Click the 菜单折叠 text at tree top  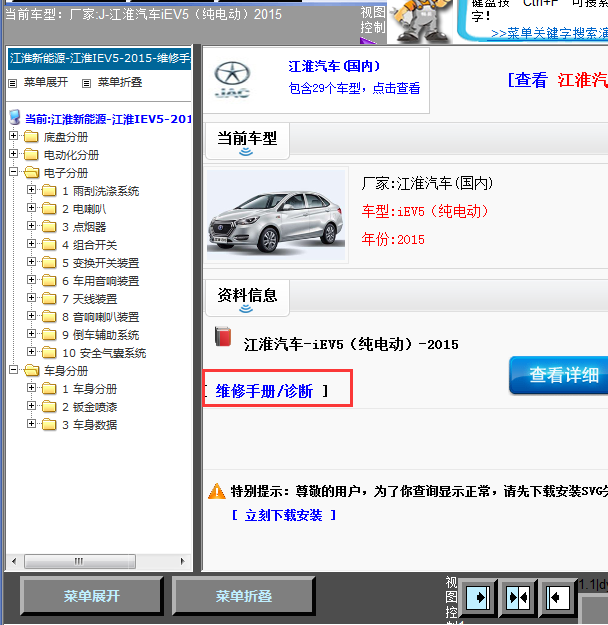pyautogui.click(x=120, y=82)
